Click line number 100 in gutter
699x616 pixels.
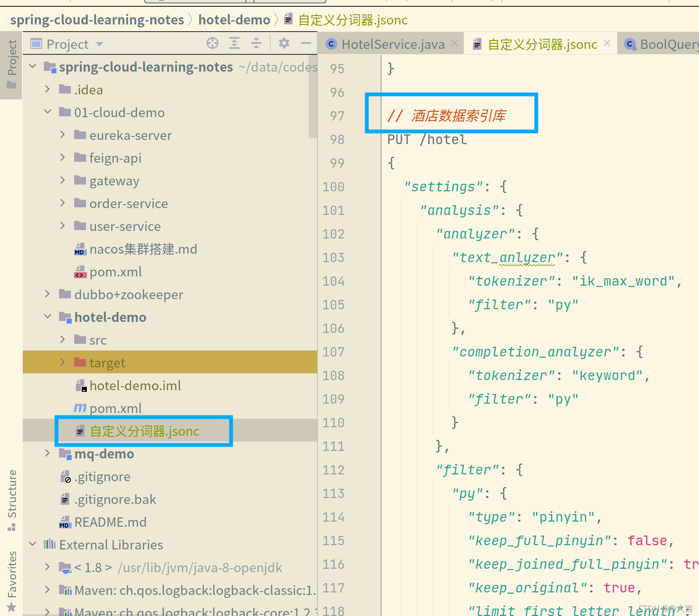(333, 187)
